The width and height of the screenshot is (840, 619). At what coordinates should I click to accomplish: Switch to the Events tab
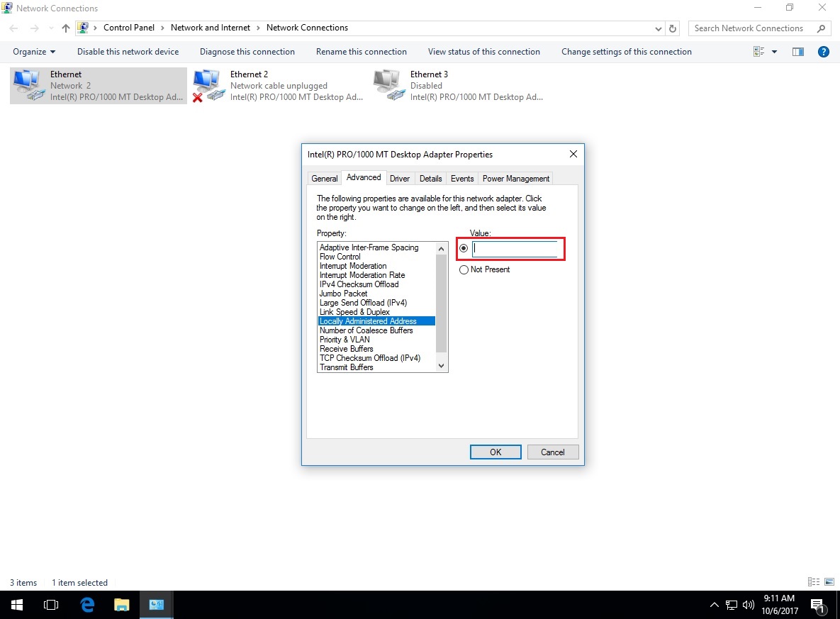click(462, 179)
